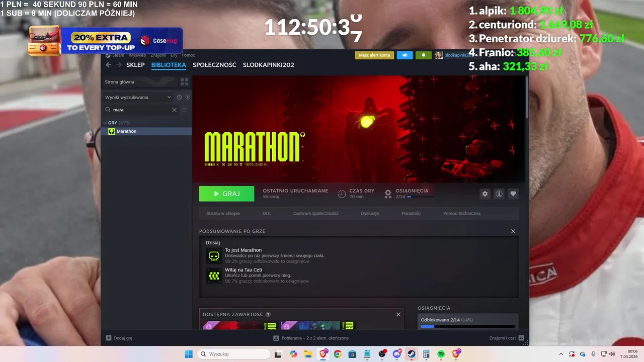The image size is (644, 362).
Task: Toggle ready-to-play filter icon
Action: point(188,97)
